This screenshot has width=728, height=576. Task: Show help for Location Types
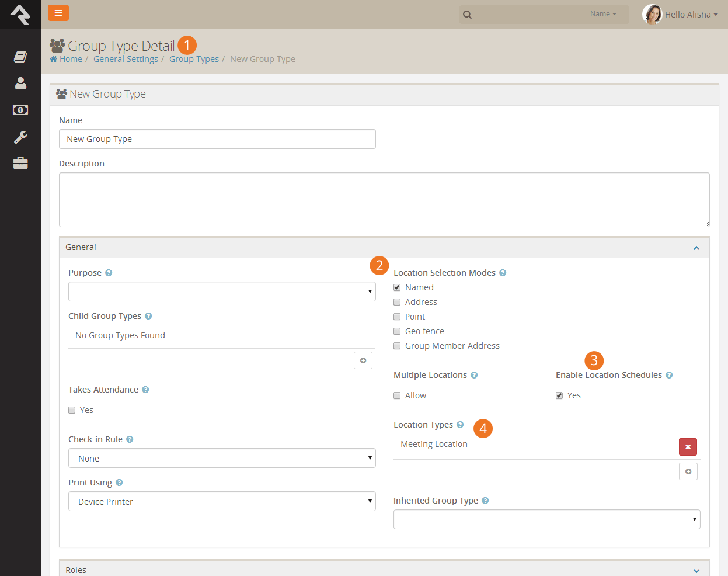(x=460, y=425)
